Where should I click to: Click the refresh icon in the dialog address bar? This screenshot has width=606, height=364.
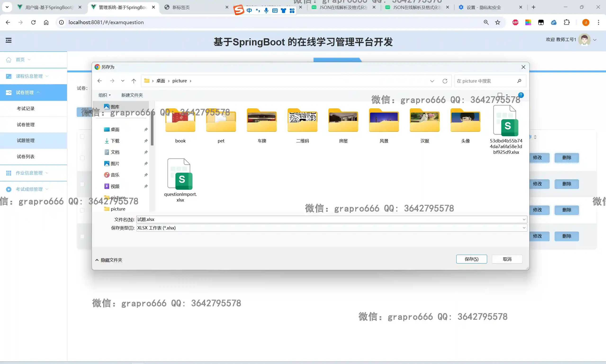445,81
